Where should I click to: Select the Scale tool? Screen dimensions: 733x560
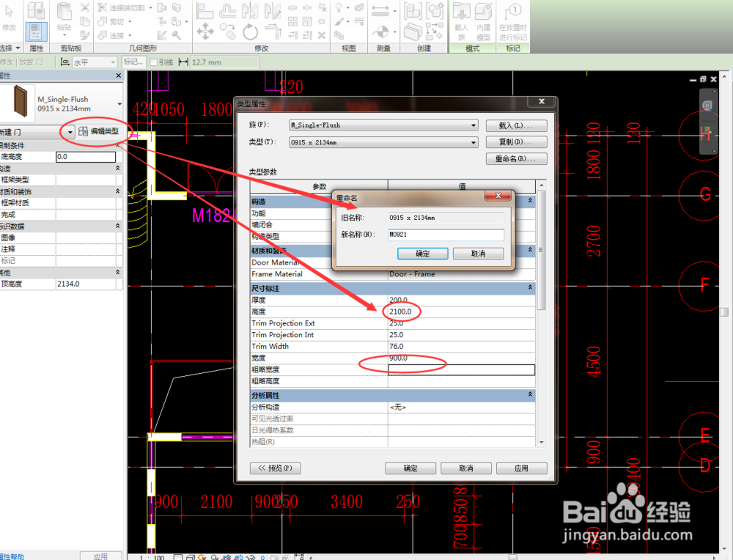307,21
